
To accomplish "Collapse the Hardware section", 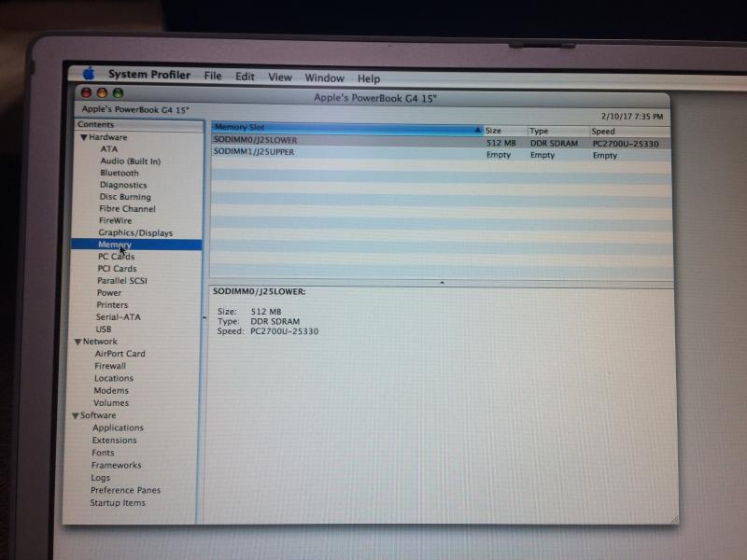I will click(84, 137).
